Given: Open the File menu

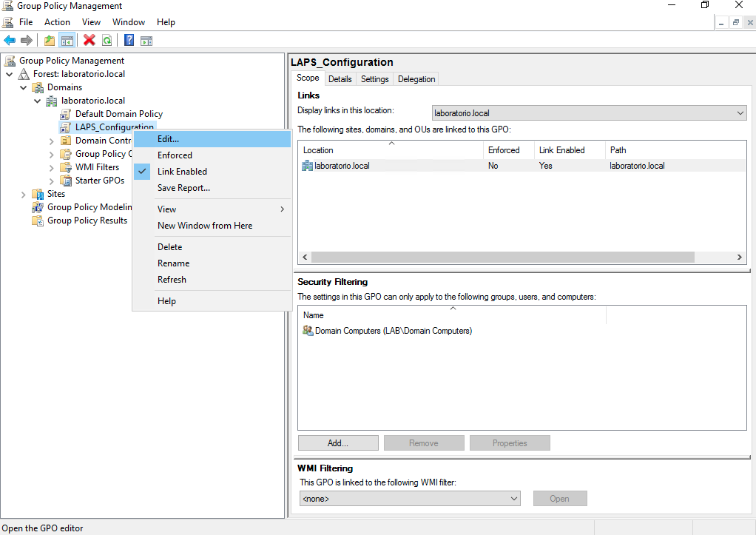Looking at the screenshot, I should tap(26, 22).
